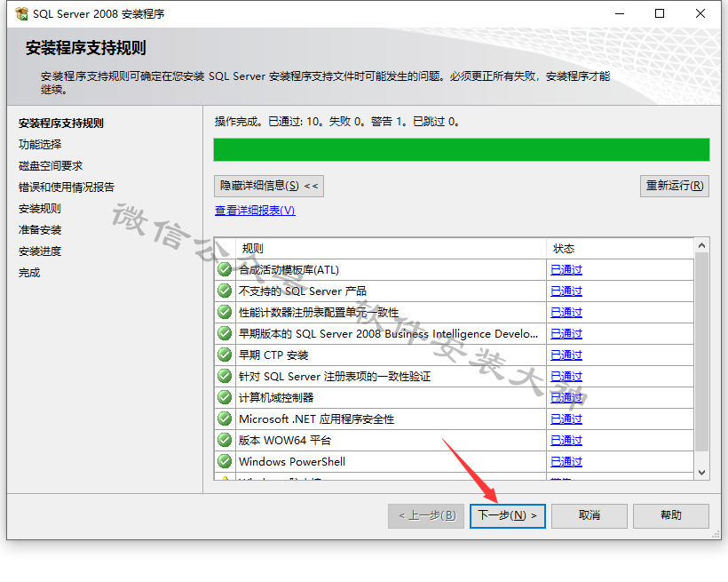
Task: Click the green check beside 早期 CTP 安装
Action: (225, 355)
